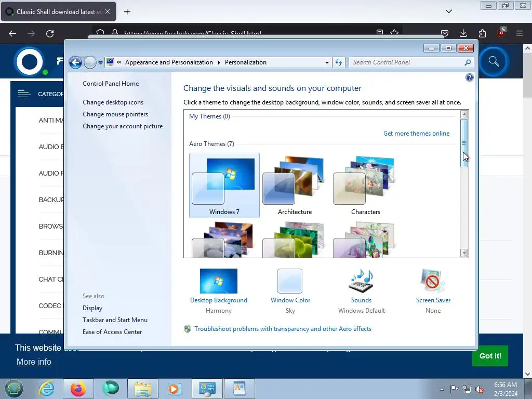Open the Screen Saver settings icon
Image resolution: width=532 pixels, height=399 pixels.
(x=433, y=281)
